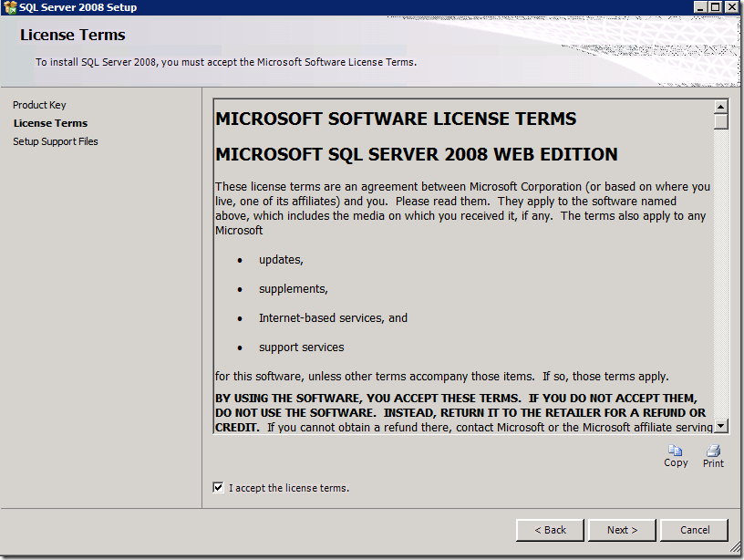Click the window resize grip corner
Image resolution: width=744 pixels, height=560 pixels.
(x=735, y=549)
